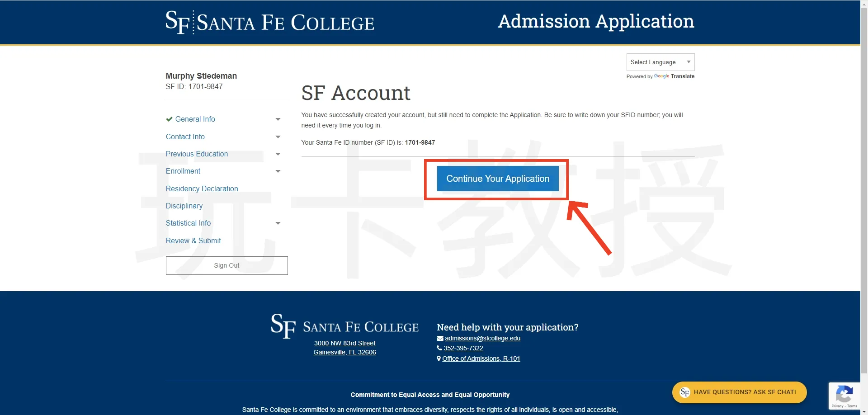Click the location pin icon in footer
Image resolution: width=868 pixels, height=415 pixels.
pyautogui.click(x=439, y=358)
